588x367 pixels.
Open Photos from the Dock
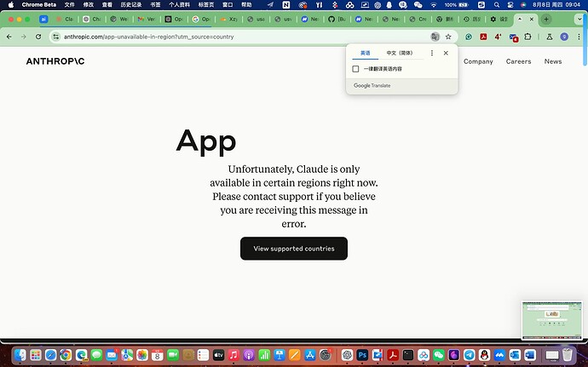pos(142,354)
